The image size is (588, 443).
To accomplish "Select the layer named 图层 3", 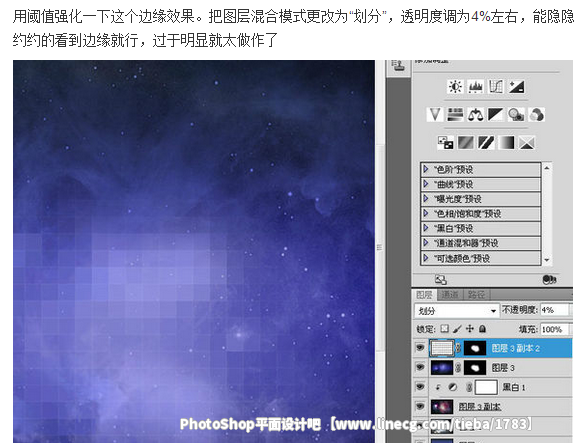I will click(x=503, y=368).
